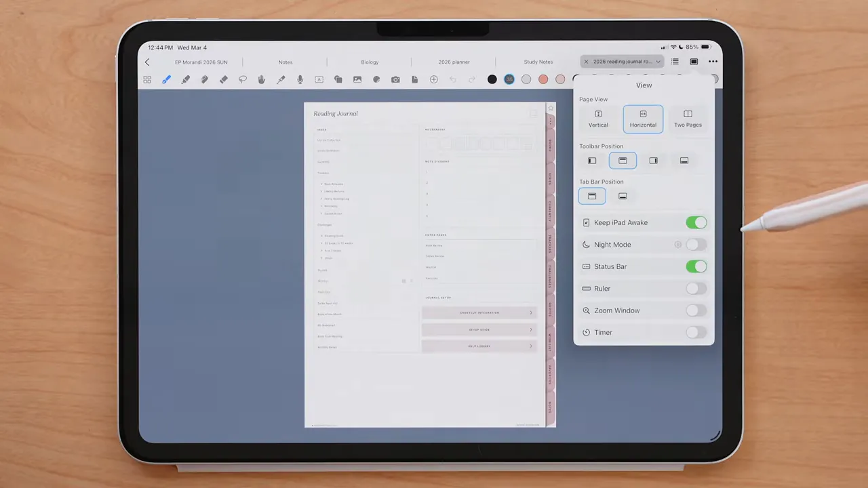Pick the black pen color
868x488 pixels.
coord(492,79)
